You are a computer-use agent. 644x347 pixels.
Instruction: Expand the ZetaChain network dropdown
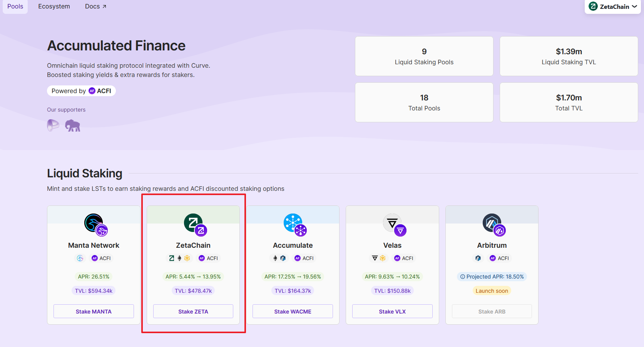tap(613, 7)
